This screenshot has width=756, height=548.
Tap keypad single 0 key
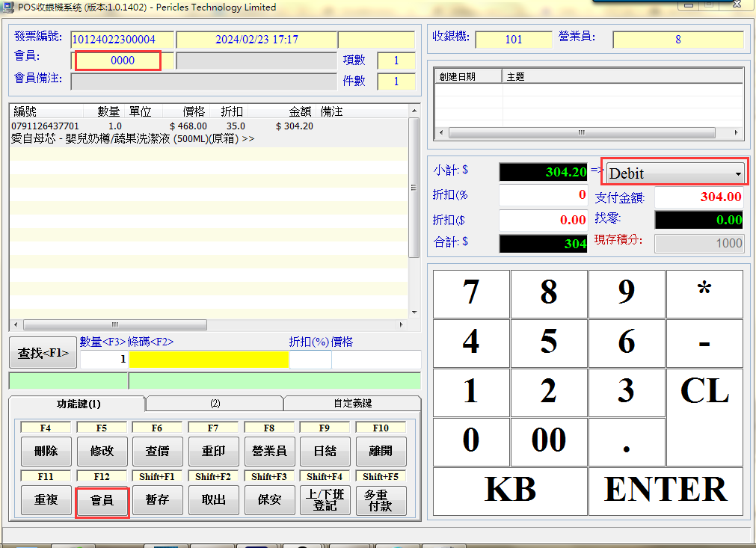pos(471,442)
